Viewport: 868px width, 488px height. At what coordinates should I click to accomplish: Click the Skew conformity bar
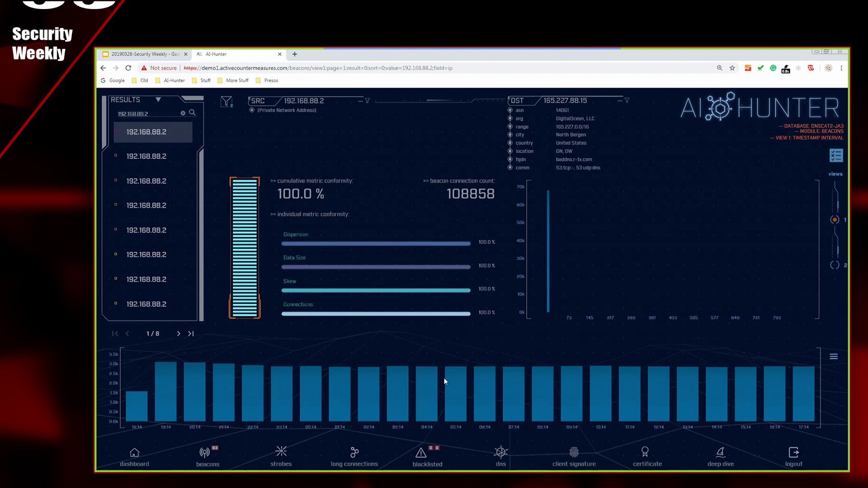[x=376, y=290]
